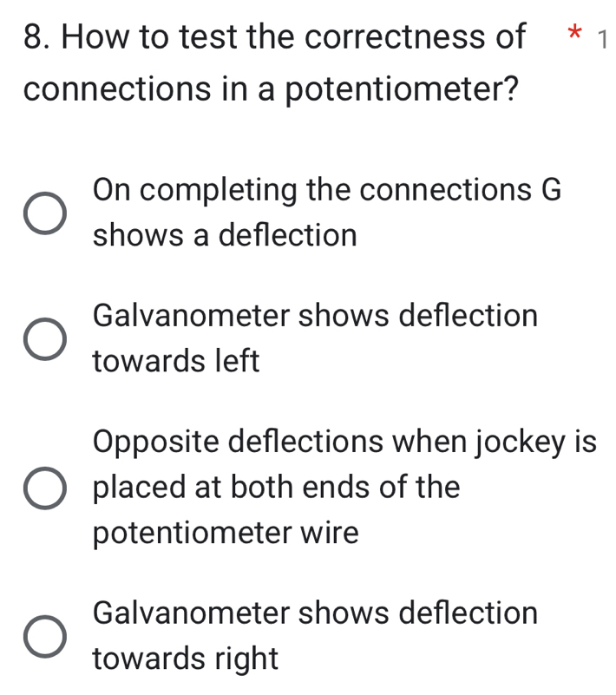616x695 pixels.
Task: Click the 'towards right' text
Action: pyautogui.click(x=186, y=659)
